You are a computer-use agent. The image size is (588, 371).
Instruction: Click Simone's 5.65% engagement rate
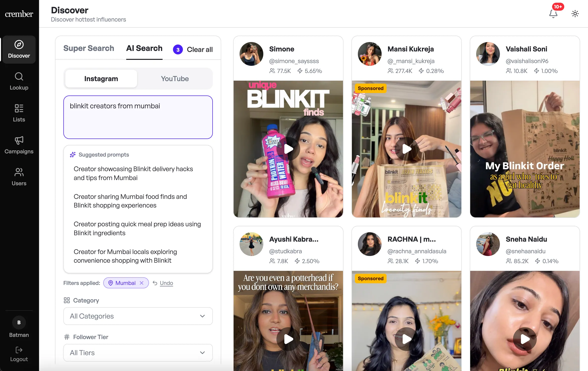click(x=310, y=71)
